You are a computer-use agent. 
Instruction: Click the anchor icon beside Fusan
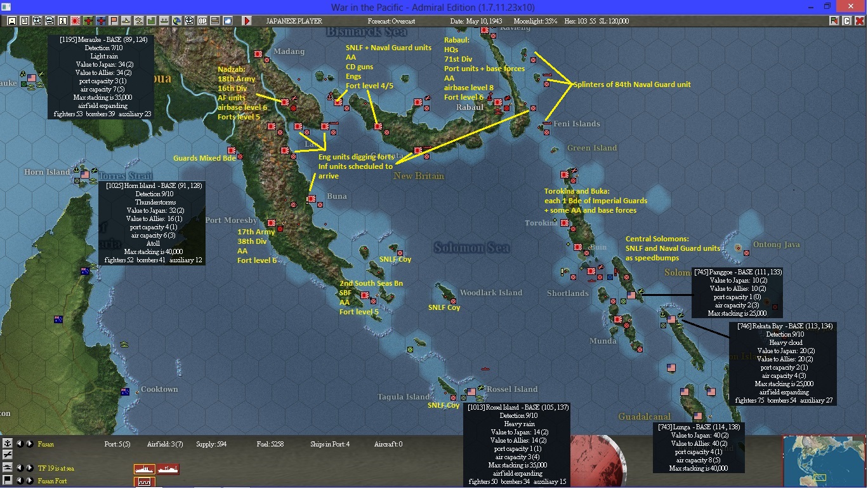click(x=7, y=443)
